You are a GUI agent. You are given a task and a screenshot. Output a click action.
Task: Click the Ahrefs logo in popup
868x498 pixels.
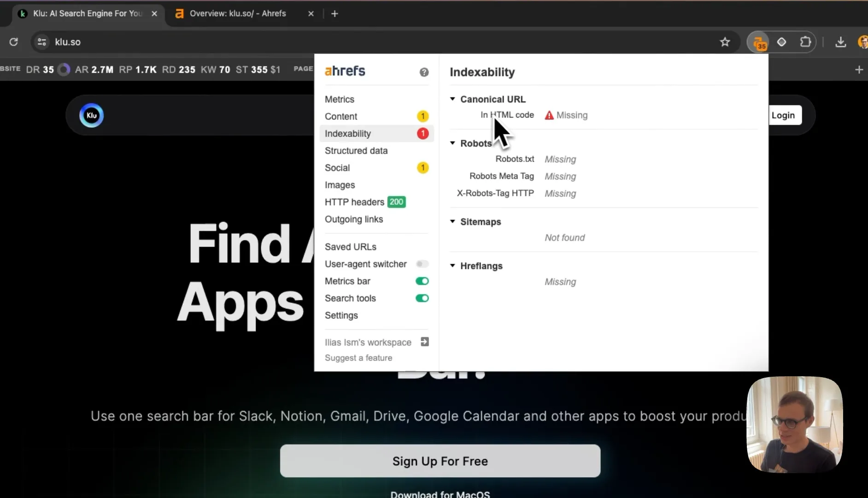click(x=345, y=71)
